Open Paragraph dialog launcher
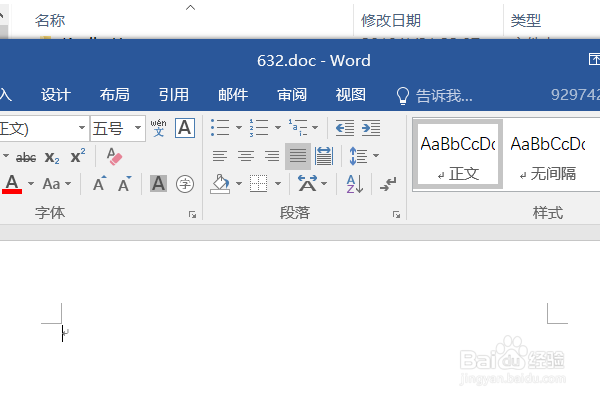The image size is (600, 400). pos(396,215)
